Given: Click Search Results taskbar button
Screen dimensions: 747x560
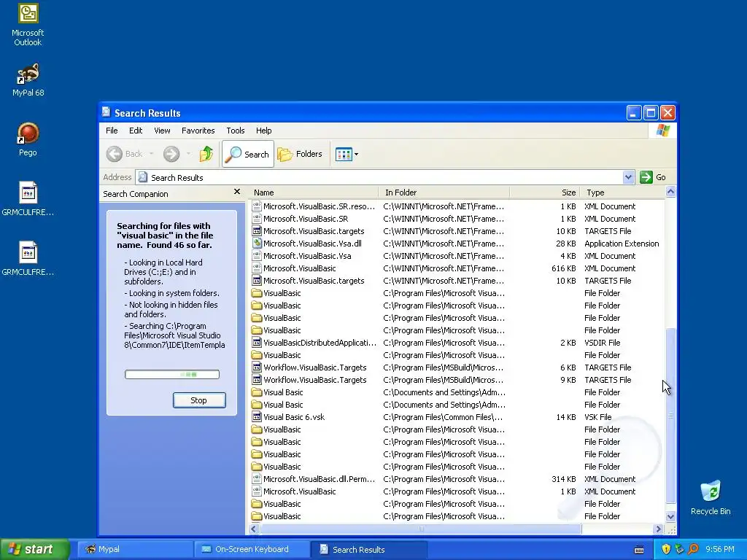Looking at the screenshot, I should coord(369,549).
